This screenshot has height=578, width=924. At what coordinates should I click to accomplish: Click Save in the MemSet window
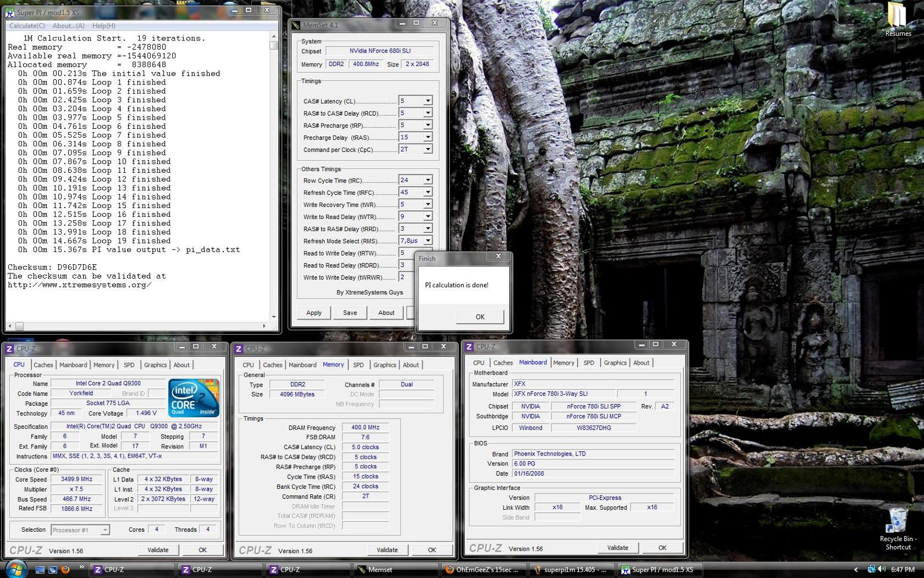pyautogui.click(x=350, y=313)
